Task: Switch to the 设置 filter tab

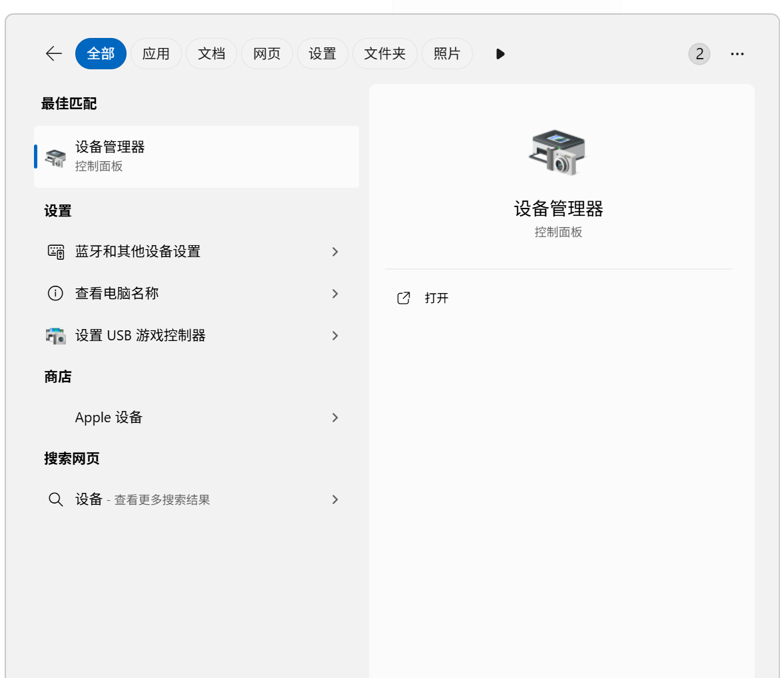Action: click(x=322, y=53)
